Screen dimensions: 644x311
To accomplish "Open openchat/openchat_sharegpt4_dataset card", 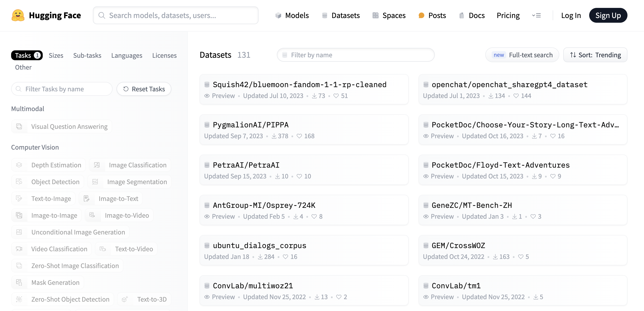I will pyautogui.click(x=523, y=89).
